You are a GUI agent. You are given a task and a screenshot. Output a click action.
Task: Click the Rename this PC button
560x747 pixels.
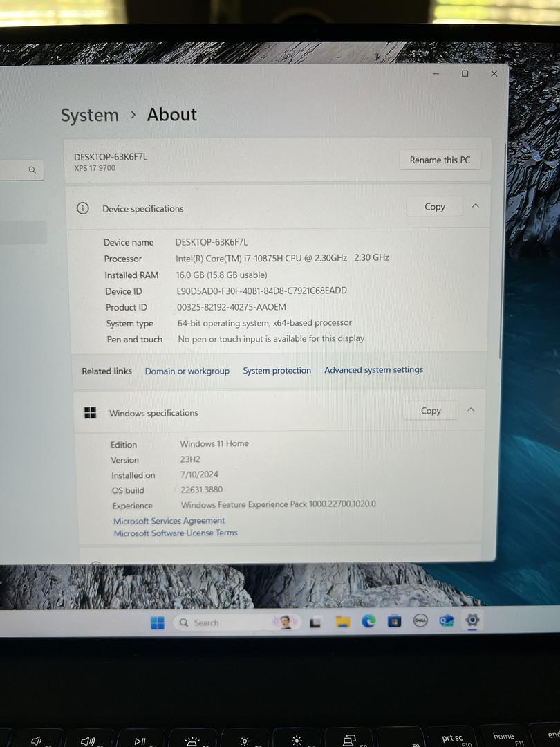(x=440, y=160)
